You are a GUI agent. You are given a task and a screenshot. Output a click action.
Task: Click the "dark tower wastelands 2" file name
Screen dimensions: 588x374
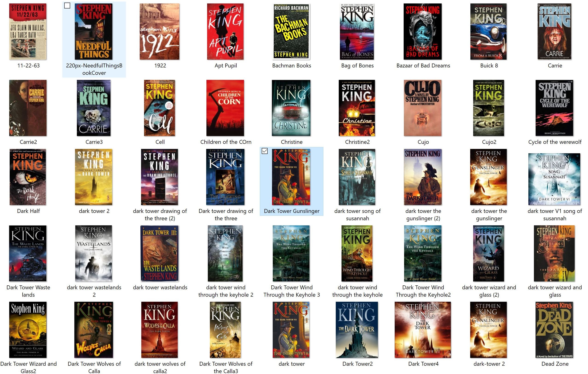(x=94, y=291)
